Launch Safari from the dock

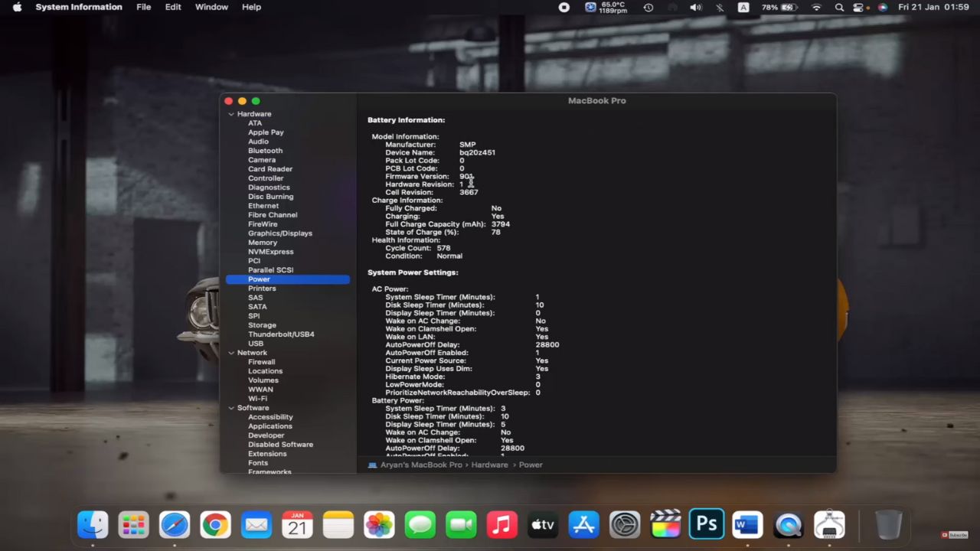175,525
